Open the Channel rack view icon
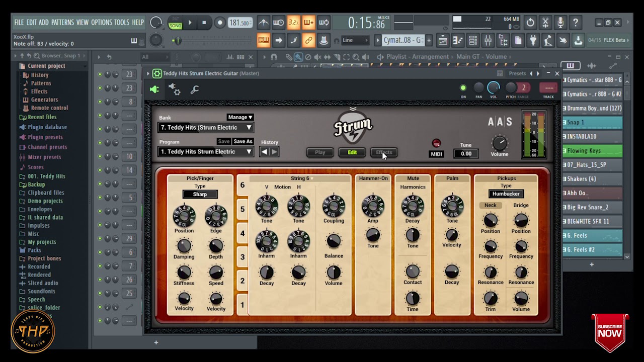Screen dimensions: 644x362 [473, 40]
